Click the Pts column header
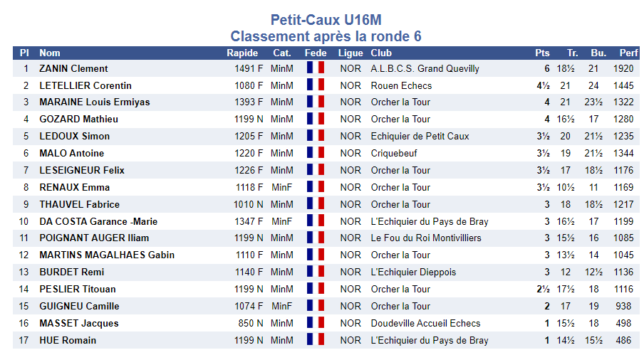The width and height of the screenshot is (644, 355). [x=542, y=53]
